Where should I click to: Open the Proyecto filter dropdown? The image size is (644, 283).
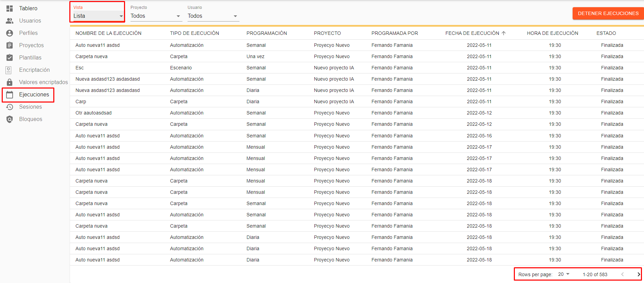pyautogui.click(x=156, y=16)
